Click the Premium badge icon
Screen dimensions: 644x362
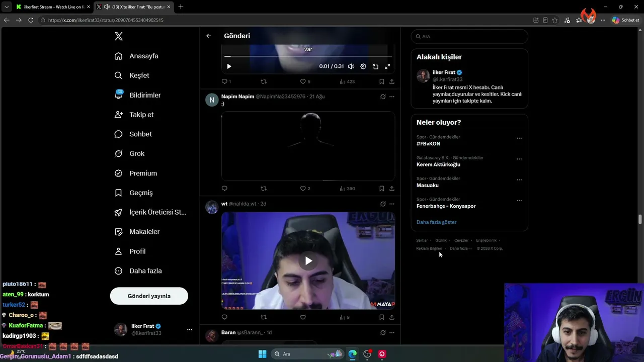click(118, 173)
